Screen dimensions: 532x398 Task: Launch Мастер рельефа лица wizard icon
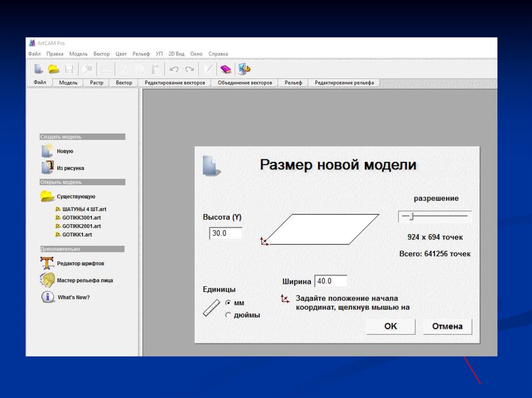pos(47,280)
